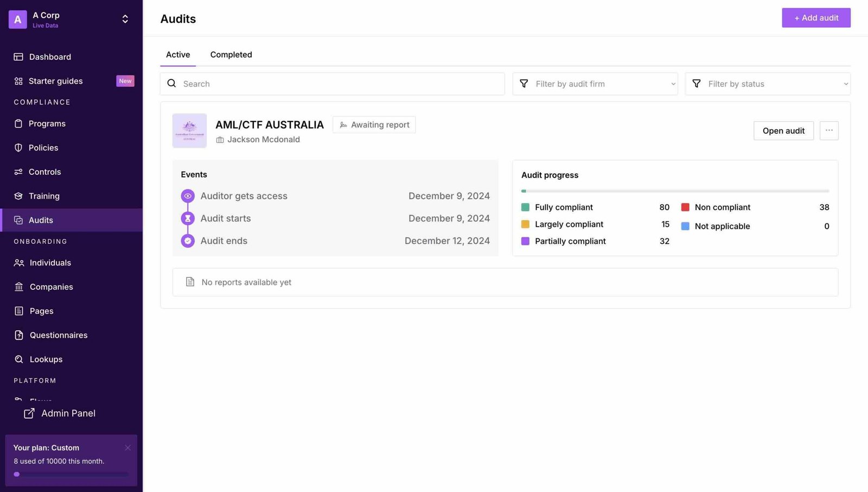Click the no reports document icon
Screen dimensions: 868x492
[x=190, y=282]
